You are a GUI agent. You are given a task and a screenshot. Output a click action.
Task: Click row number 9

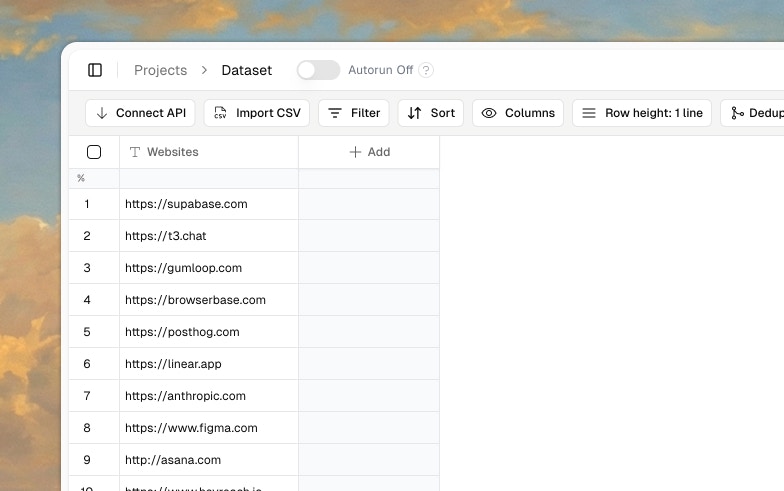click(87, 460)
